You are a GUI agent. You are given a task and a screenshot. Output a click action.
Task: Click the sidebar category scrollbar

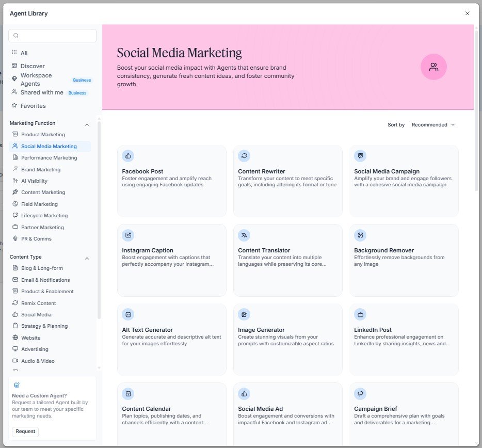(99, 220)
